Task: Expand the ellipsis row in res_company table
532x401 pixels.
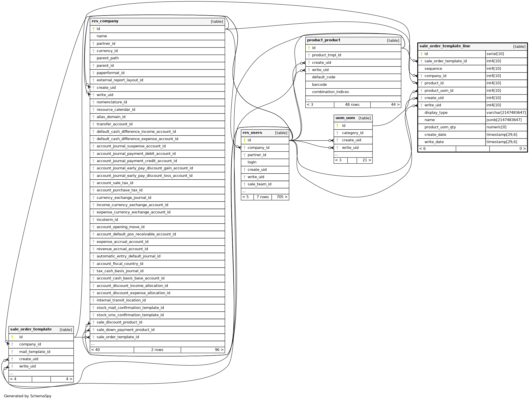Action: (93, 344)
